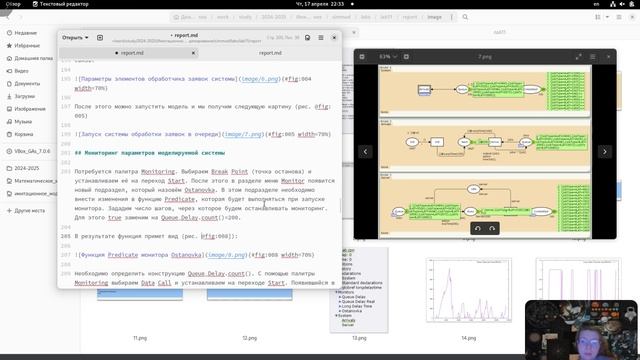
Task: Click Обзор in the top bar
Action: (13, 4)
